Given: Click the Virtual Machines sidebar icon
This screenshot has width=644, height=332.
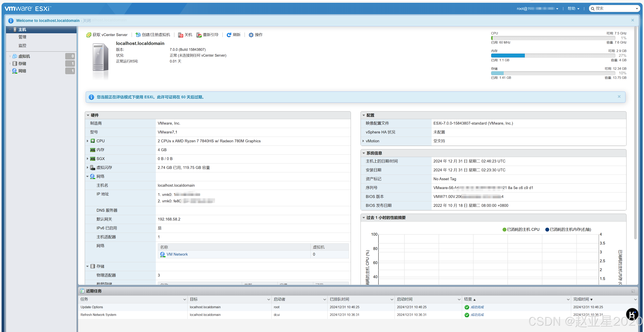Looking at the screenshot, I should point(15,56).
